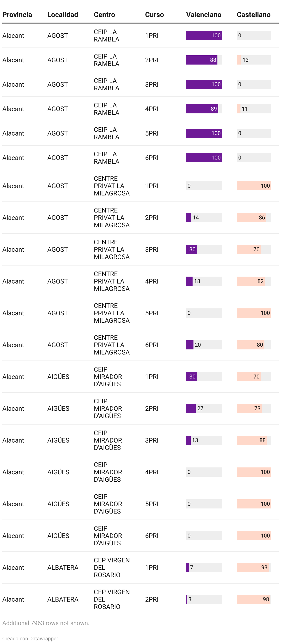Screen dimensions: 281x644
Task: Click the Centro column header
Action: click(104, 15)
